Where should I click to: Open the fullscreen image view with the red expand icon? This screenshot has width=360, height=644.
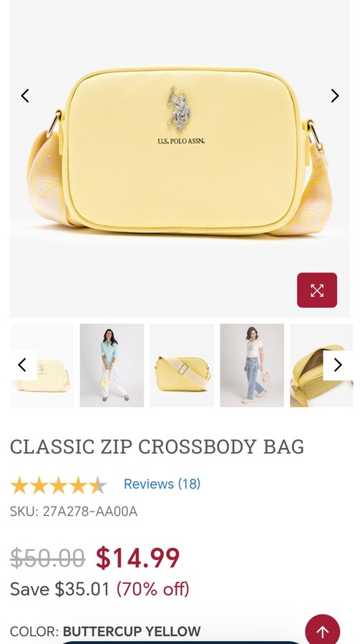tap(317, 291)
